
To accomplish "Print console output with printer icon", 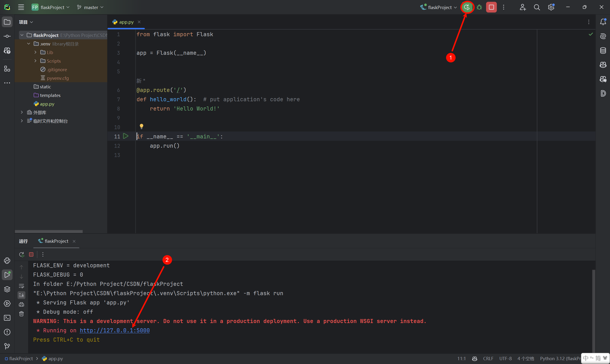I will [22, 304].
